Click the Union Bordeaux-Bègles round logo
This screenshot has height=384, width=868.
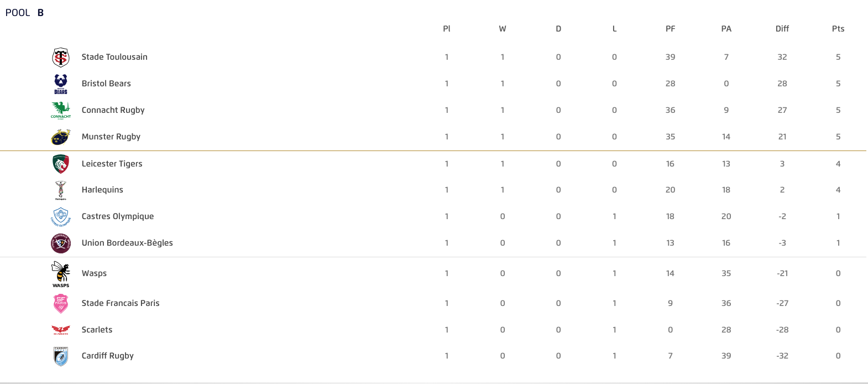click(61, 243)
